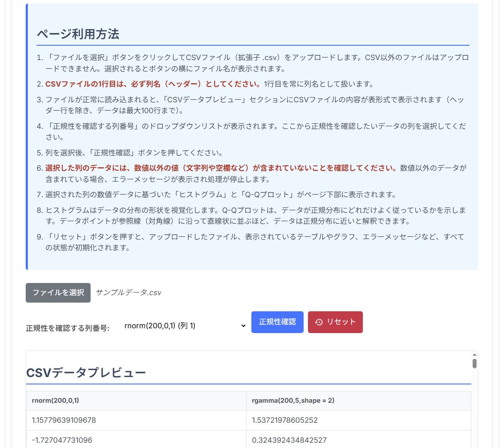Click the reset history icon

click(318, 322)
